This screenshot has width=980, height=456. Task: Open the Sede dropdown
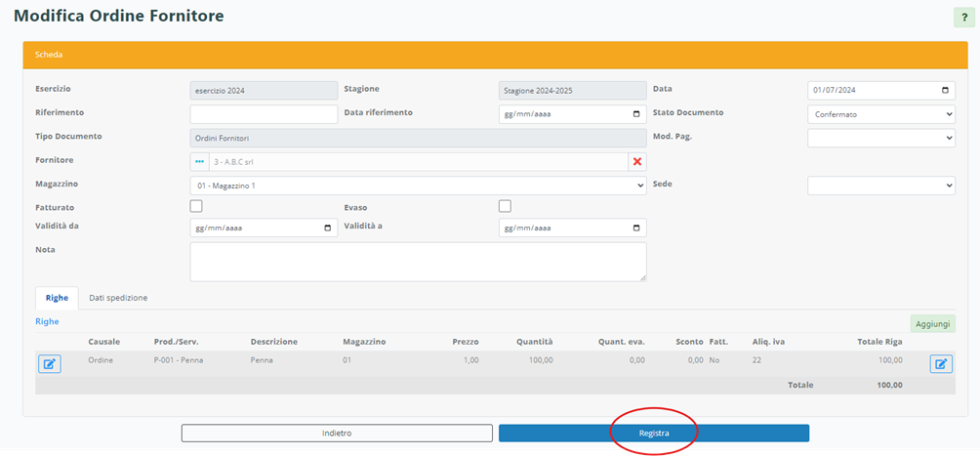point(881,186)
